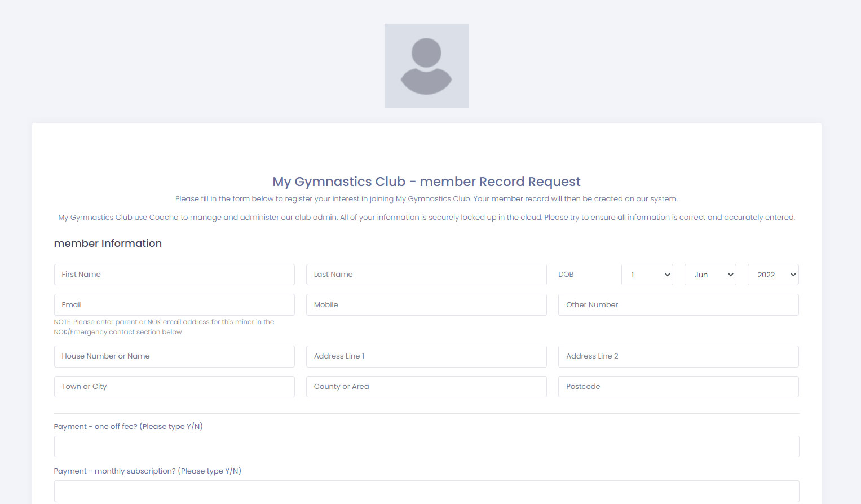Expand the DOB month dropdown showing Jun
861x504 pixels.
710,275
